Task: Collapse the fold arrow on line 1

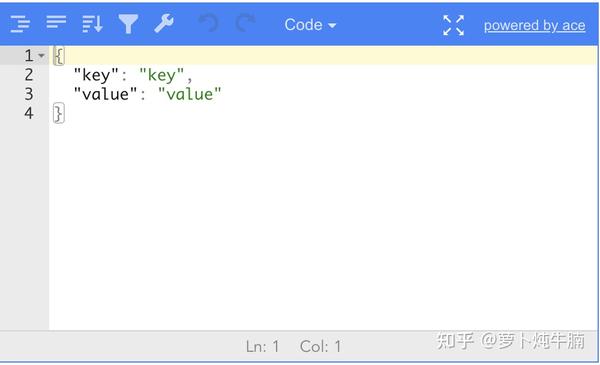Action: tap(41, 56)
